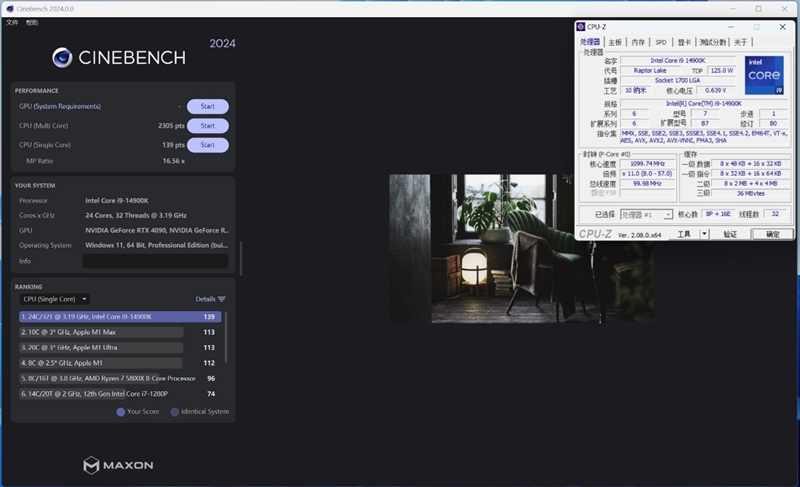
Task: Click the 确定 button in CPU-Z
Action: (x=772, y=234)
